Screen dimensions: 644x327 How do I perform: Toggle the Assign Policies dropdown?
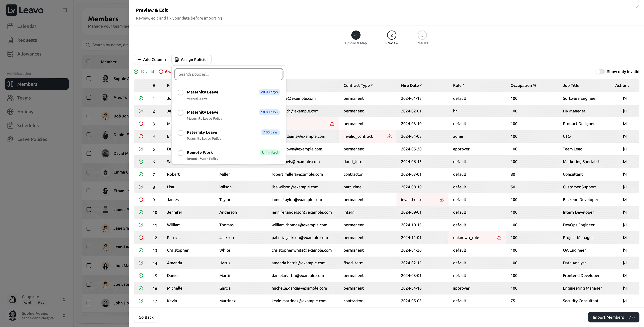tap(192, 60)
